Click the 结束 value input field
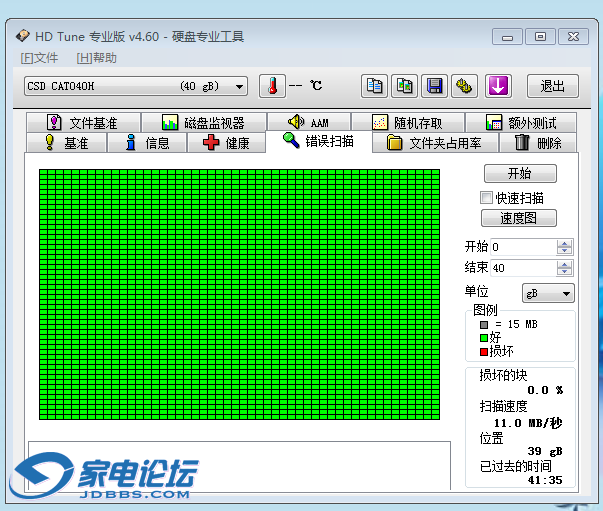 pyautogui.click(x=523, y=268)
